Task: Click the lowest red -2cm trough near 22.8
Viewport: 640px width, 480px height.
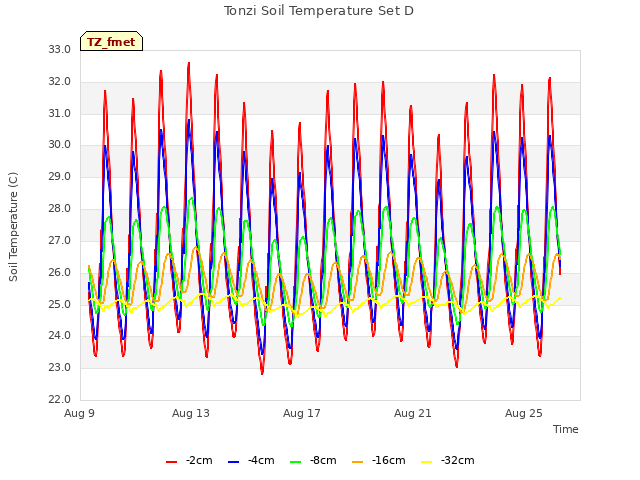Action: coord(262,373)
